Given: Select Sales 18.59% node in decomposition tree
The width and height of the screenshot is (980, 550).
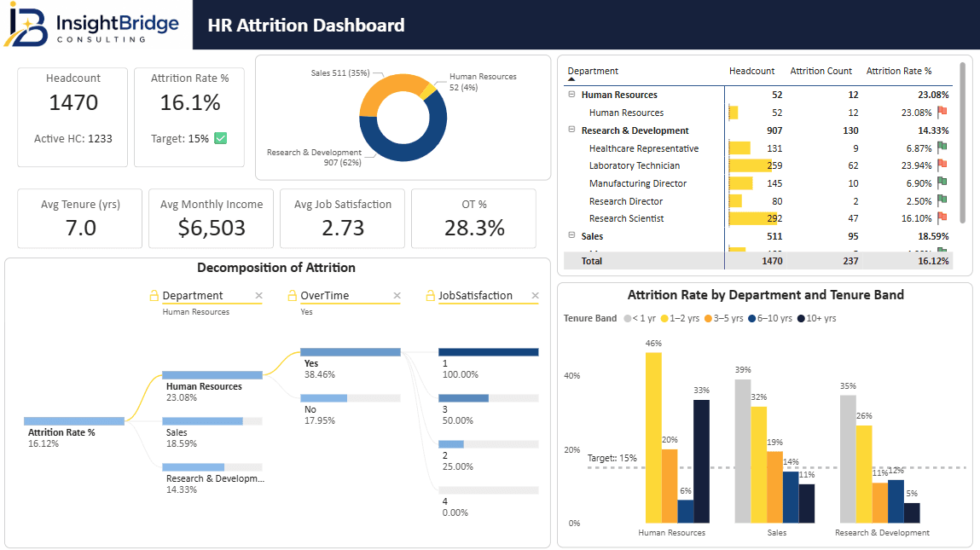Looking at the screenshot, I should click(212, 421).
